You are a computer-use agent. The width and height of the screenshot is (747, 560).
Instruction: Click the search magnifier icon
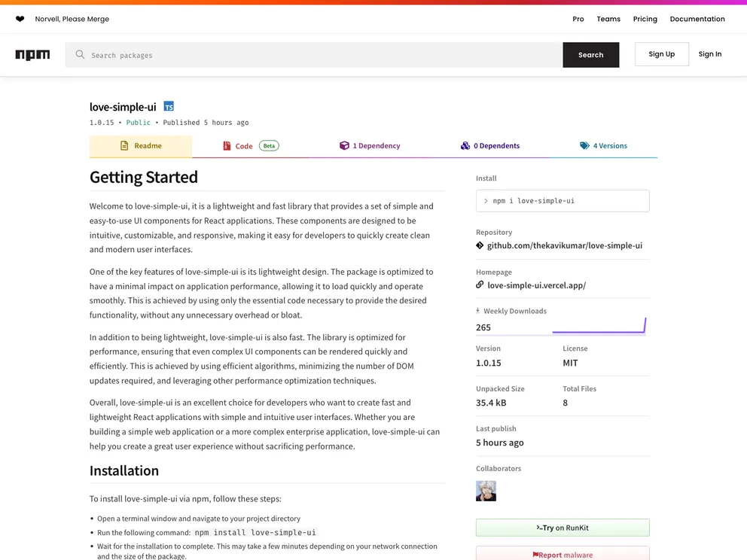point(79,54)
